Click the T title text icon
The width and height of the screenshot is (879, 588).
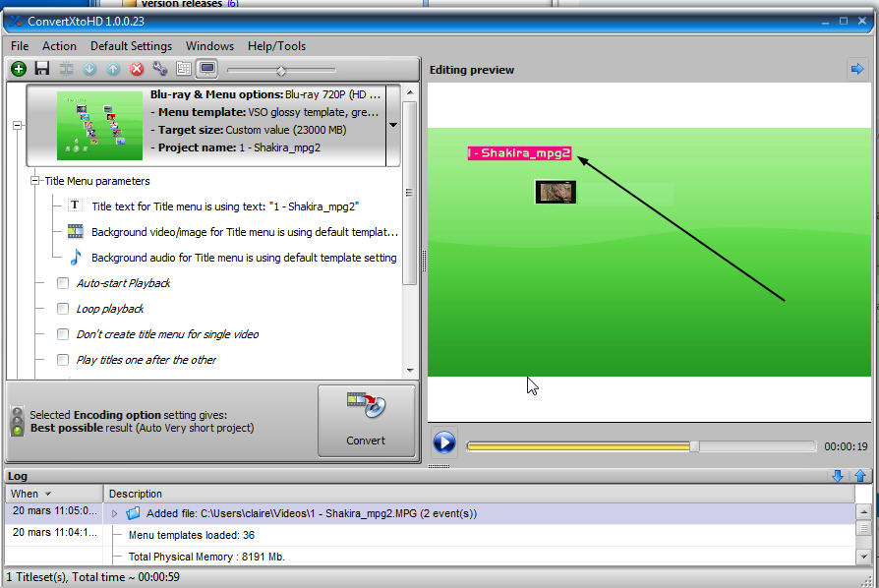75,206
